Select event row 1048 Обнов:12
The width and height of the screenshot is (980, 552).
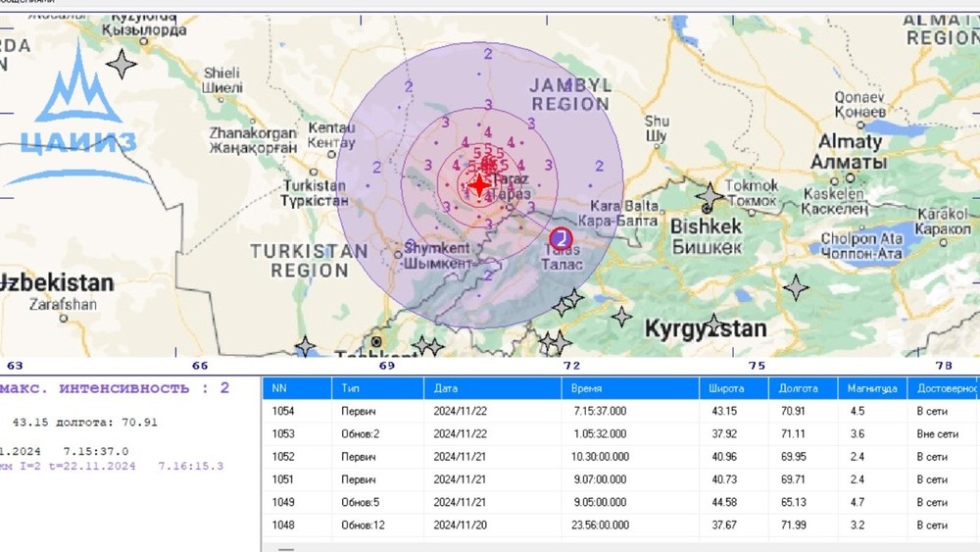(588, 525)
